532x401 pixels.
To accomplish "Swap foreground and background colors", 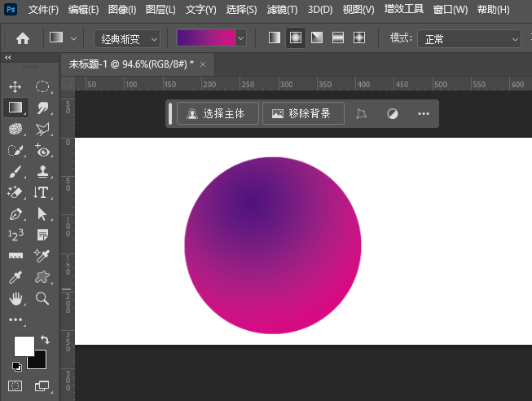I will pyautogui.click(x=45, y=339).
